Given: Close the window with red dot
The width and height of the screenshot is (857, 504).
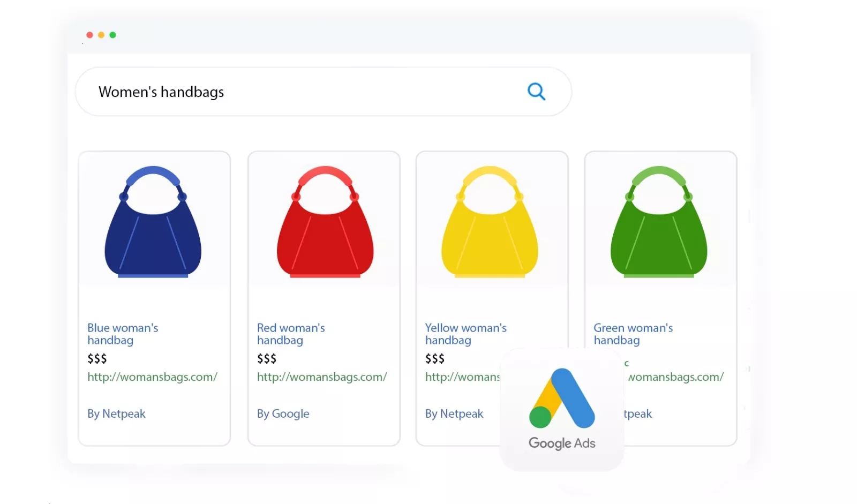Looking at the screenshot, I should 89,35.
